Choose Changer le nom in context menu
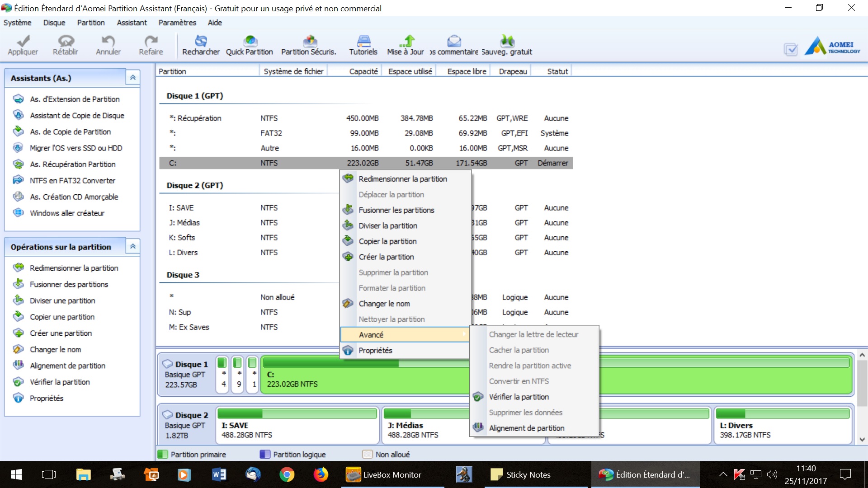The image size is (868, 488). pos(405,304)
